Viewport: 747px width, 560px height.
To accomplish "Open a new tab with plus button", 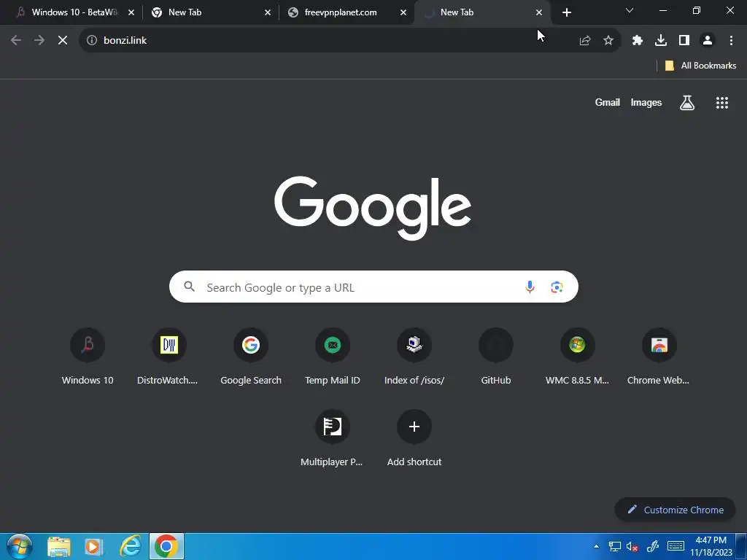I will pyautogui.click(x=566, y=13).
